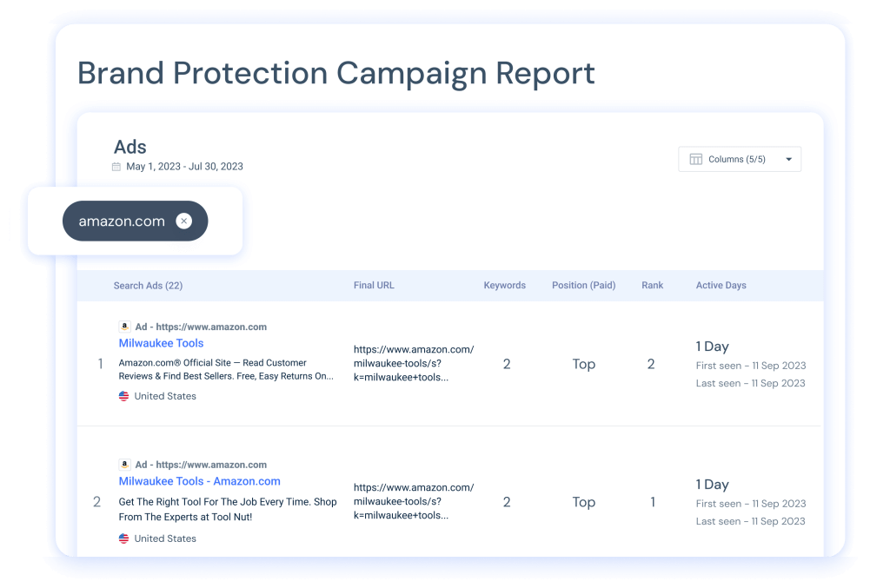The height and width of the screenshot is (588, 890).
Task: Sort by the Final URL column header
Action: pos(374,285)
